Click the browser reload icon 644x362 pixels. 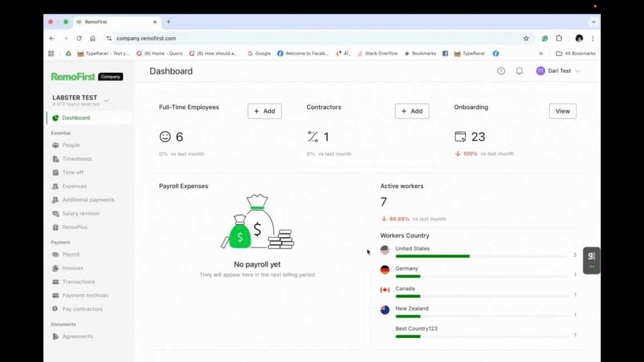pos(79,39)
